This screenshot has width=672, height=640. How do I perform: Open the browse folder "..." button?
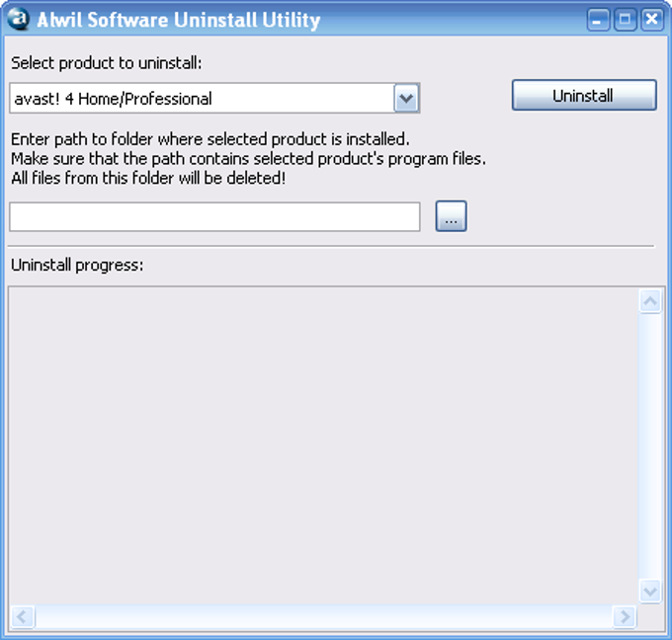pos(451,216)
